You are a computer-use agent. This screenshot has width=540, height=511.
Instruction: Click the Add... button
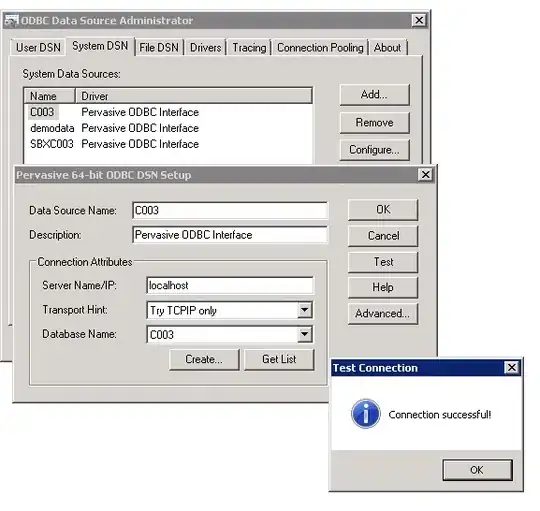click(x=375, y=95)
